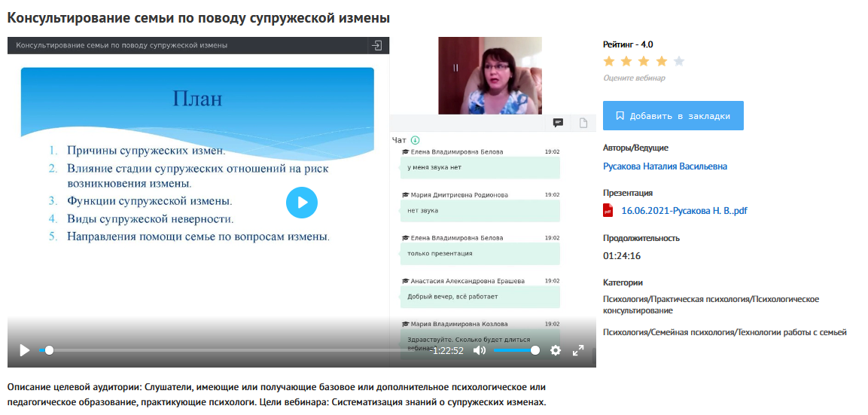Rate the webinar with the fifth star
This screenshot has width=868, height=415.
pos(679,62)
